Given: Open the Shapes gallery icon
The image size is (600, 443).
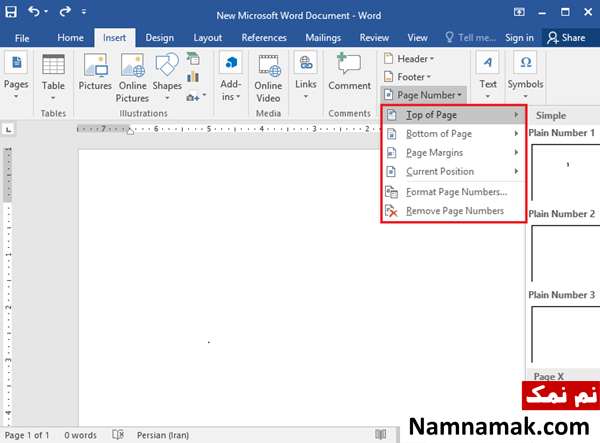Looking at the screenshot, I should click(x=167, y=64).
